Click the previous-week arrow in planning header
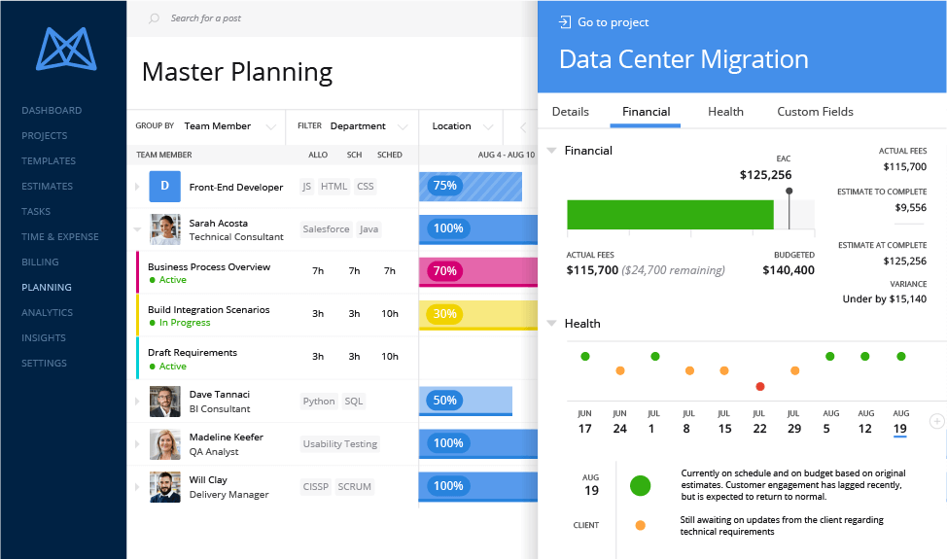The image size is (947, 560). click(x=523, y=126)
